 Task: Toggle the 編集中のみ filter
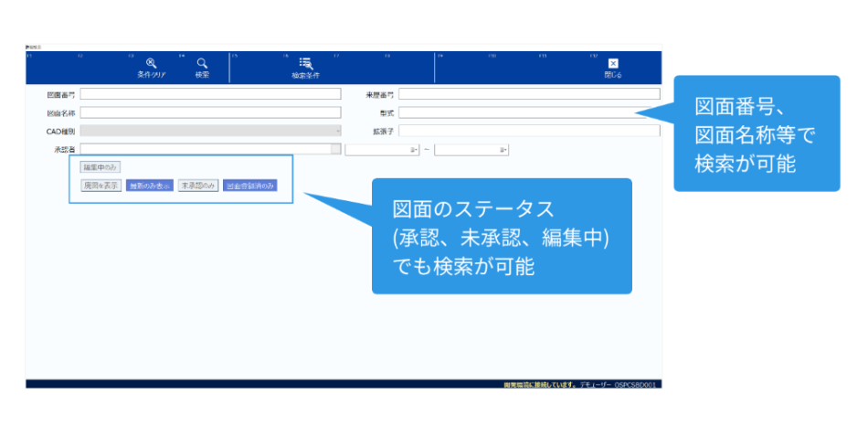point(101,167)
